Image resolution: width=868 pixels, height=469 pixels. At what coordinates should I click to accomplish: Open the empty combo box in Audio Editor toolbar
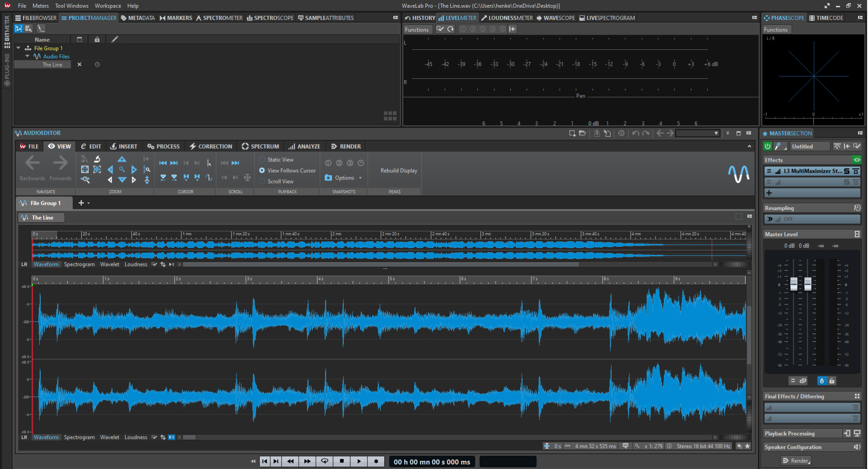697,133
